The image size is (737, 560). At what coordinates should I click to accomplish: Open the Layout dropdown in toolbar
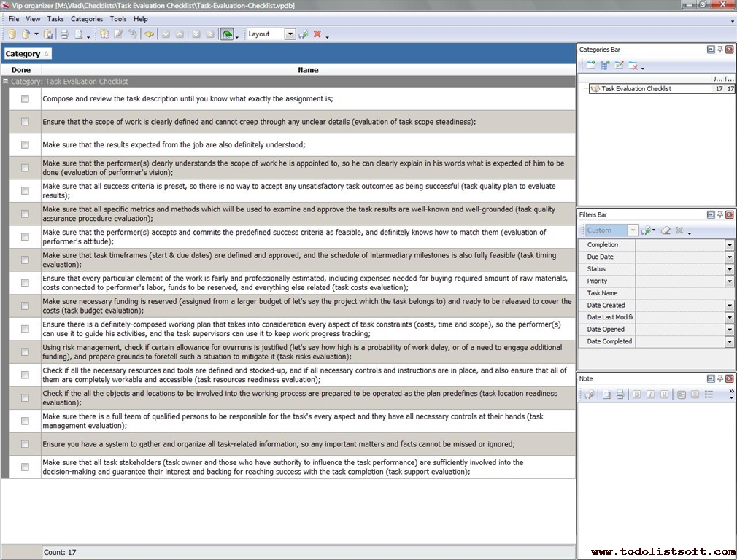point(290,34)
